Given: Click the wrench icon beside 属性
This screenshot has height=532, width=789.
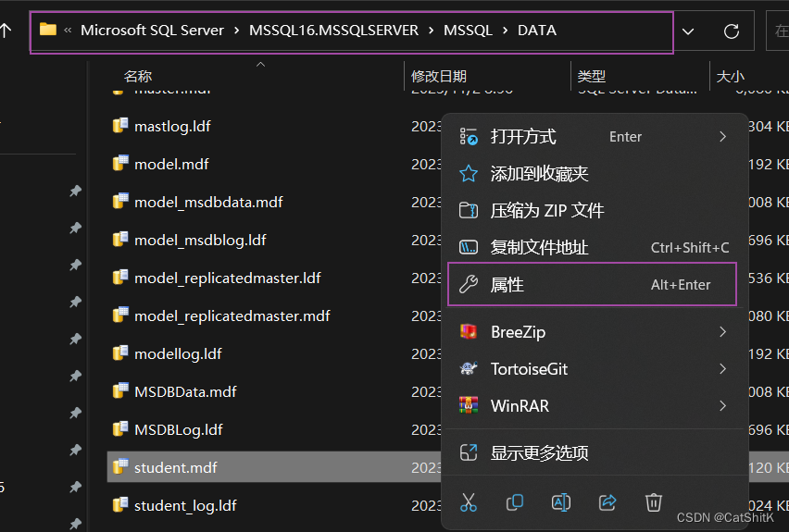Looking at the screenshot, I should point(468,285).
